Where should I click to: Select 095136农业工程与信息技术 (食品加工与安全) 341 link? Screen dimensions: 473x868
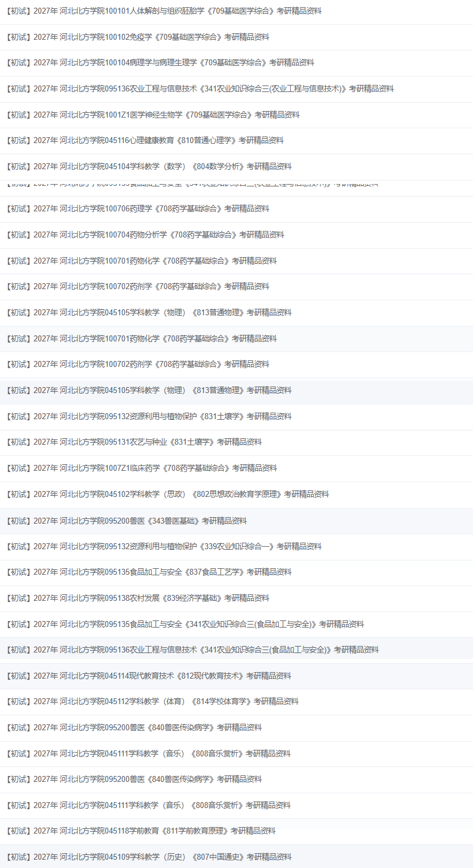pyautogui.click(x=192, y=650)
